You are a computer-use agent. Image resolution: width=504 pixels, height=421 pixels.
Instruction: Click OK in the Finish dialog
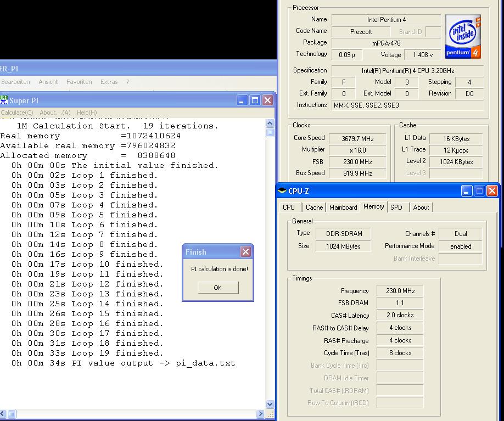tap(218, 288)
